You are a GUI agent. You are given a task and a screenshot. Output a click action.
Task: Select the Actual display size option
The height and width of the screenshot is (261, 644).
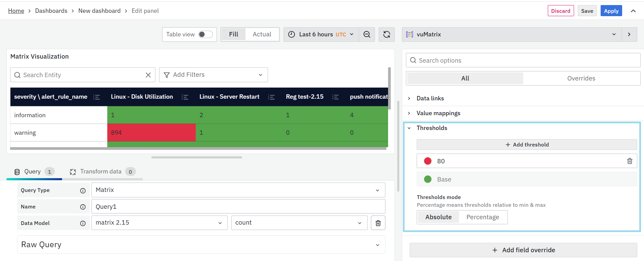[x=262, y=34]
